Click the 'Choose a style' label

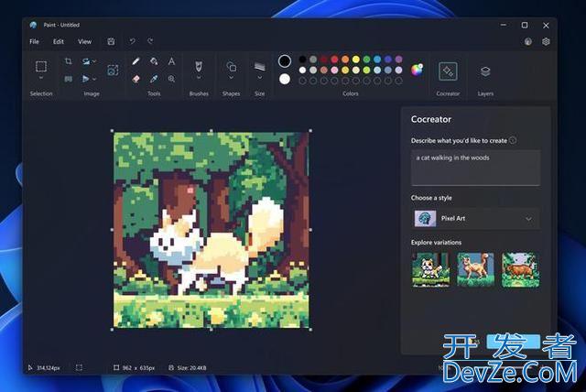[431, 198]
